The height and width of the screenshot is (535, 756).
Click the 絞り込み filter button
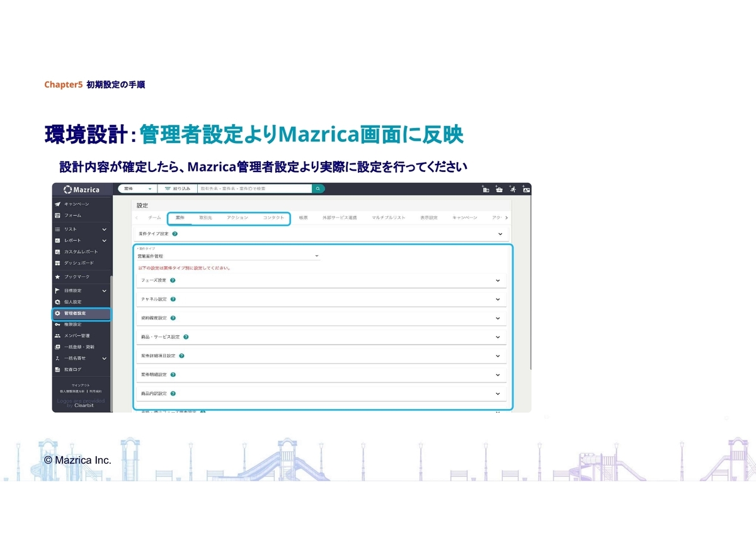tap(176, 188)
